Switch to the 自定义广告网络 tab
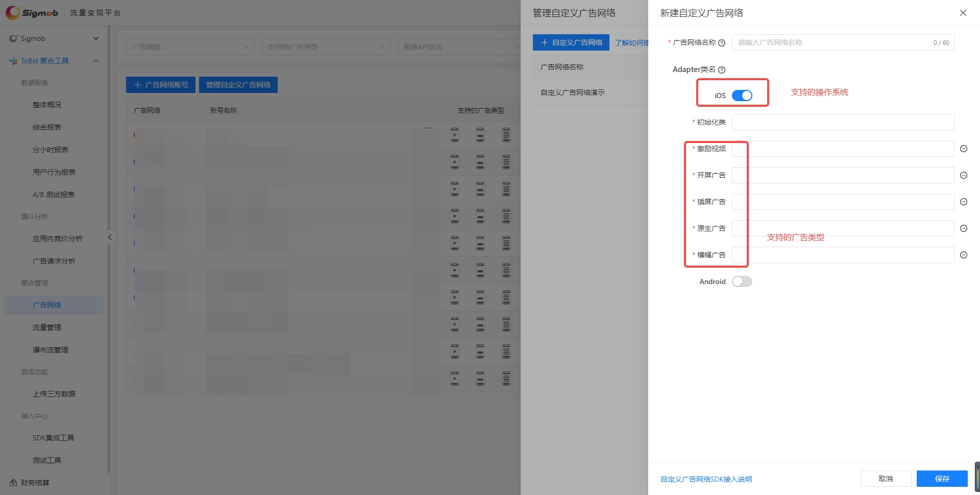The height and width of the screenshot is (495, 980). [570, 42]
